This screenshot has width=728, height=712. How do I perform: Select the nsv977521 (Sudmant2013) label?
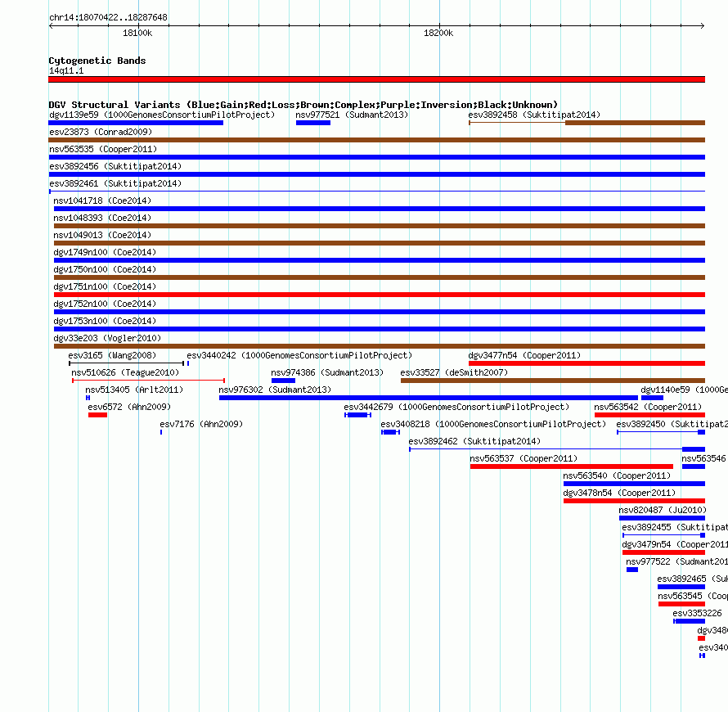coord(352,115)
